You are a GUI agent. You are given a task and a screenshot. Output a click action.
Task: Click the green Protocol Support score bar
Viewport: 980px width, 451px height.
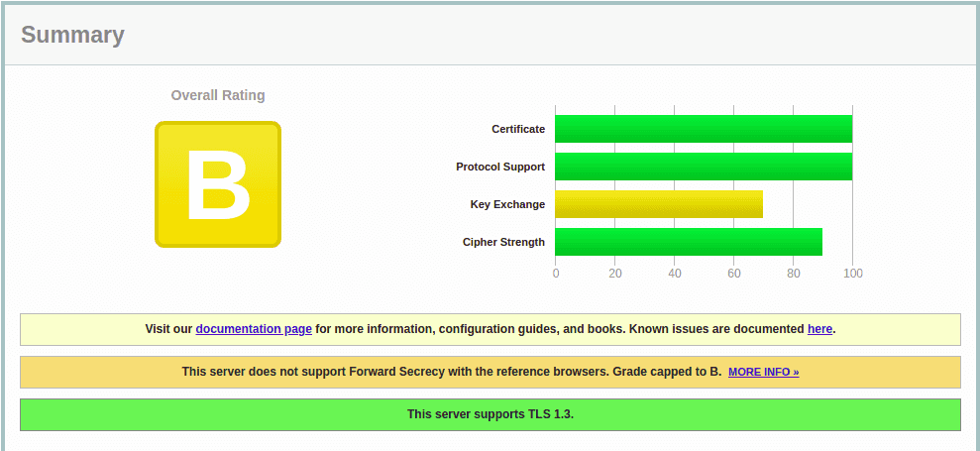click(x=703, y=167)
